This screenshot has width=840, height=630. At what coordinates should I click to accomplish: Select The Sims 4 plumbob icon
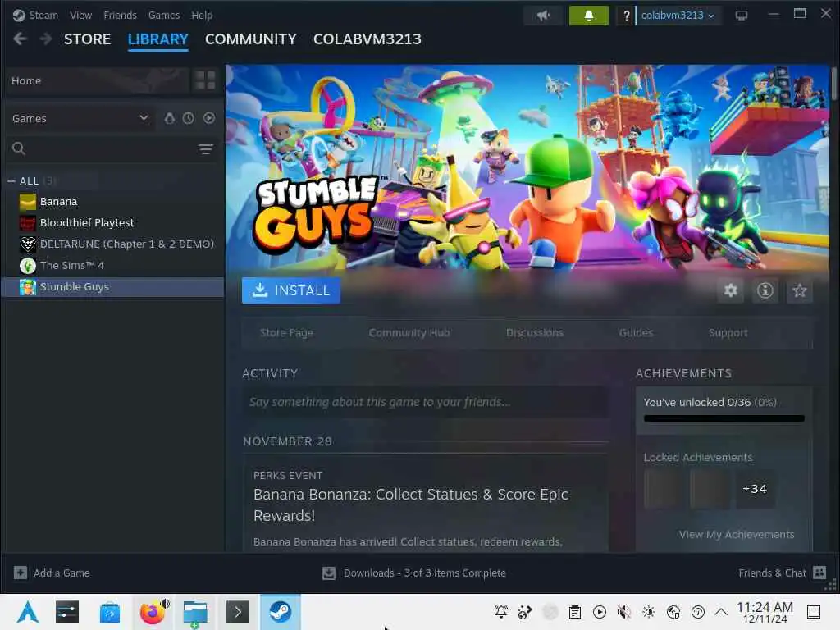tap(27, 266)
